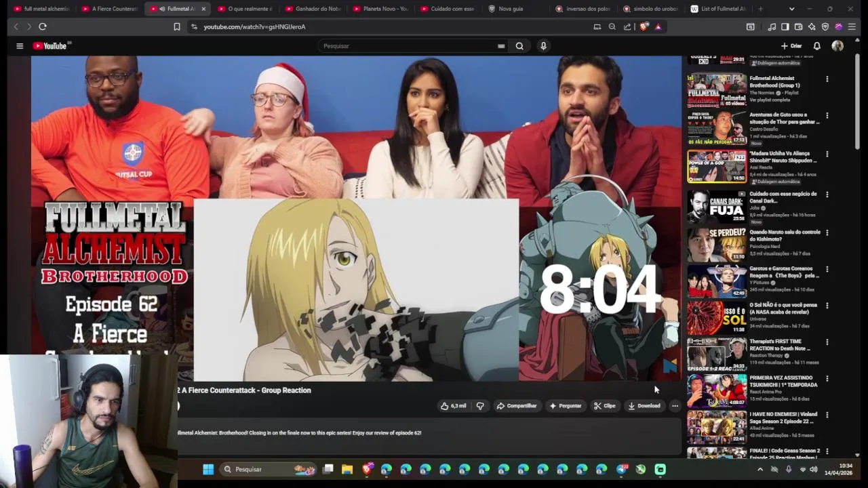This screenshot has height=488, width=868.
Task: Open the tab search dropdown chevron
Action: coord(791,9)
